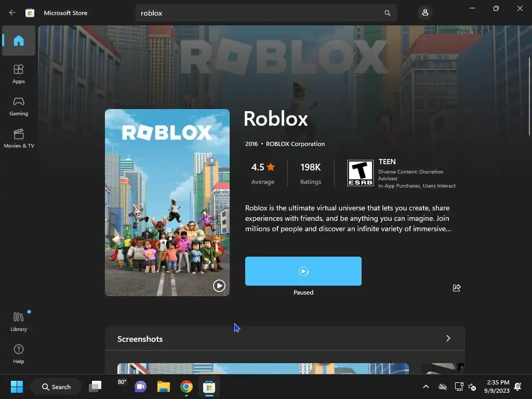Click the roblox search input field

[266, 13]
